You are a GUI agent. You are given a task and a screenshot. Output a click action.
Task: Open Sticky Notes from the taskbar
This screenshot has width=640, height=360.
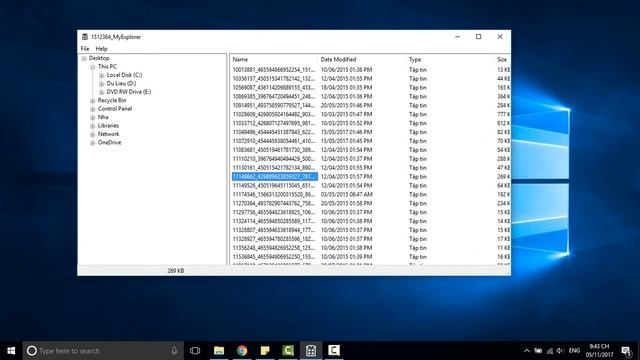[265, 351]
